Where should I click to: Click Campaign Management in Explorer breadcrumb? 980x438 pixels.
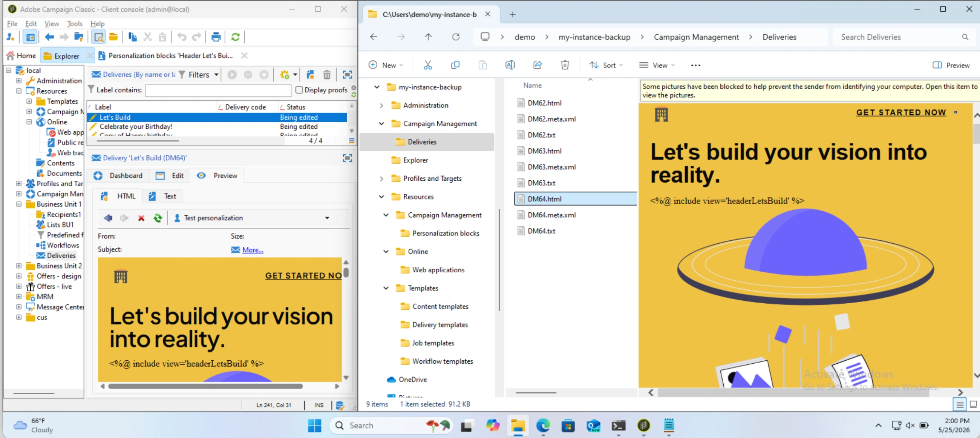(696, 37)
